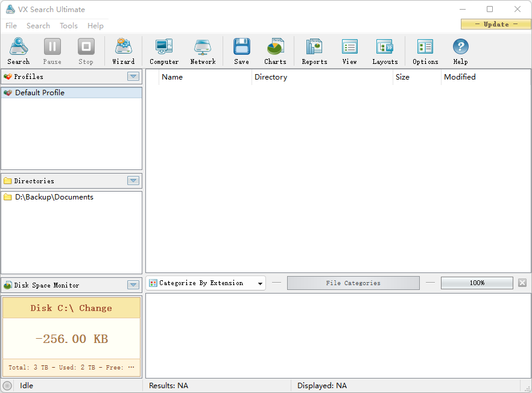Click the Displayed: NA status entry
The height and width of the screenshot is (393, 532).
[322, 386]
